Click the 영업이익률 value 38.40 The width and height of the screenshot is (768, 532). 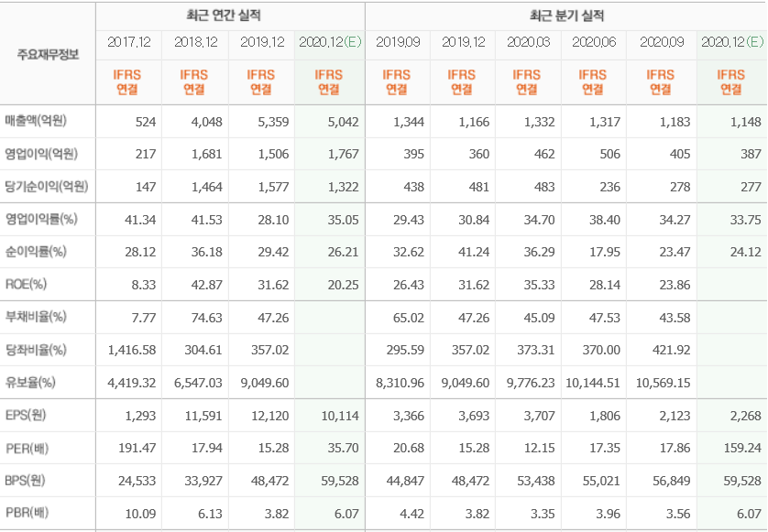click(604, 220)
